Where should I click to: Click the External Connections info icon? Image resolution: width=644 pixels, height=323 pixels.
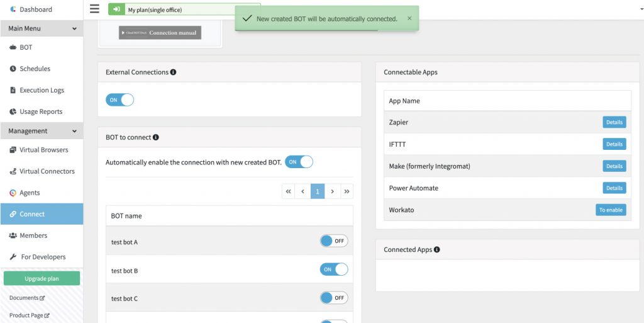coord(174,72)
